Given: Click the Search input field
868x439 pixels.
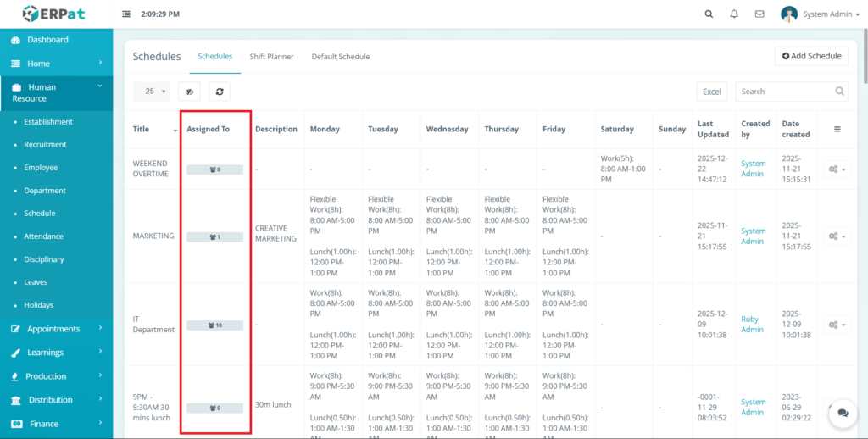Looking at the screenshot, I should 786,92.
